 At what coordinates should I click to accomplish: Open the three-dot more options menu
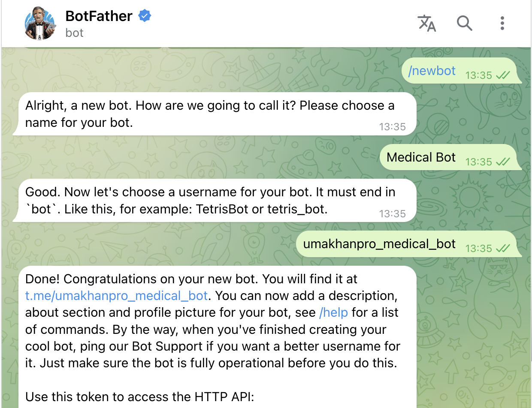[502, 23]
